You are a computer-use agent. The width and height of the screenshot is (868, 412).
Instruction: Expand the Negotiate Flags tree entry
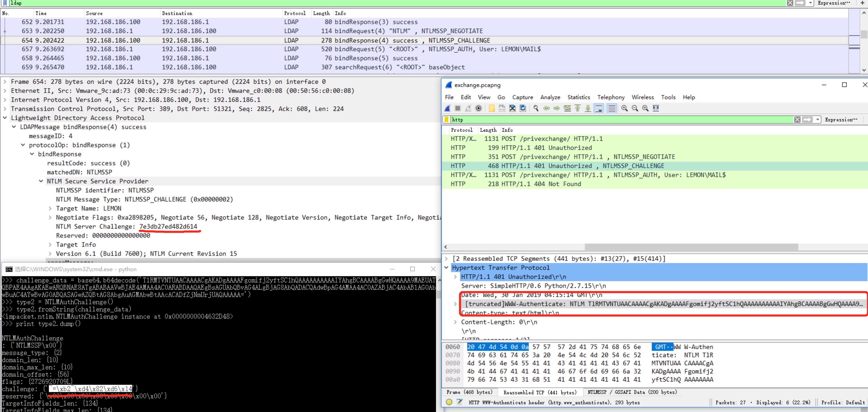click(x=50, y=218)
